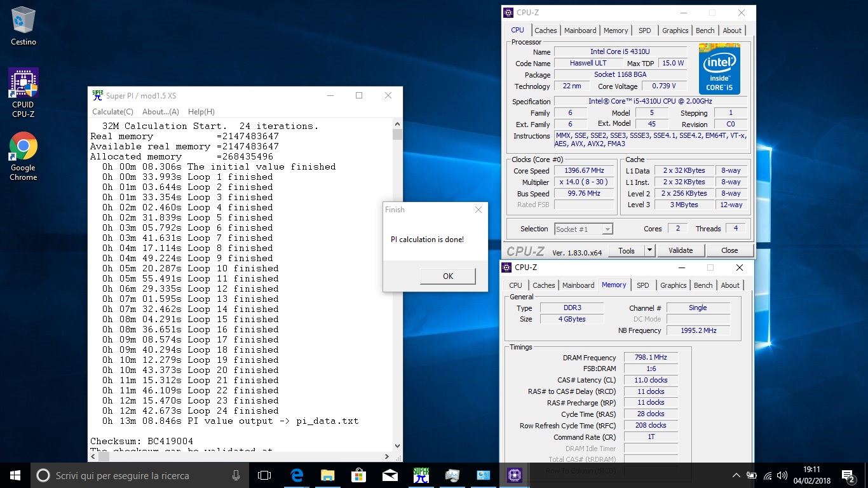Open the Socket #1 selection dropdown
This screenshot has width=868, height=488.
pos(583,229)
